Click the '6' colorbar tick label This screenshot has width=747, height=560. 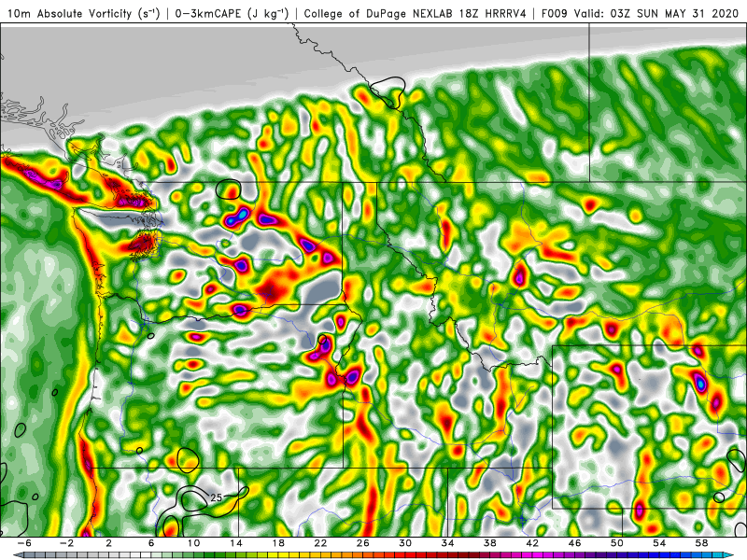pos(151,543)
